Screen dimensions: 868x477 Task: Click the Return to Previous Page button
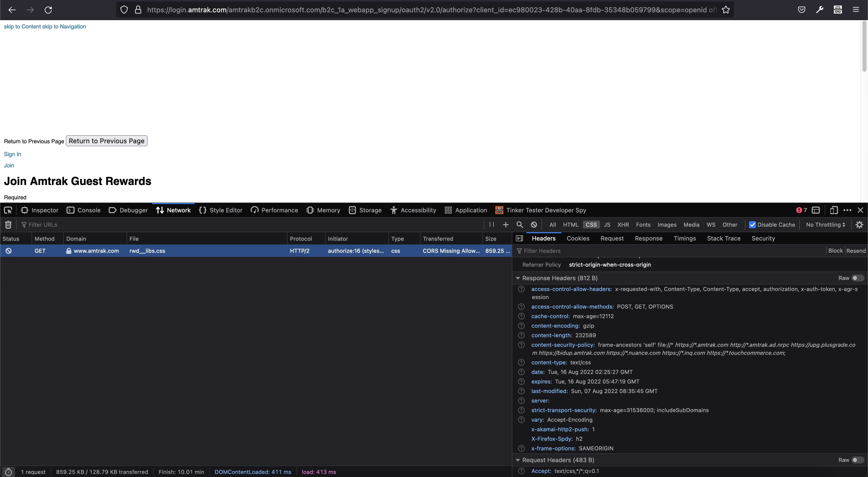(107, 141)
